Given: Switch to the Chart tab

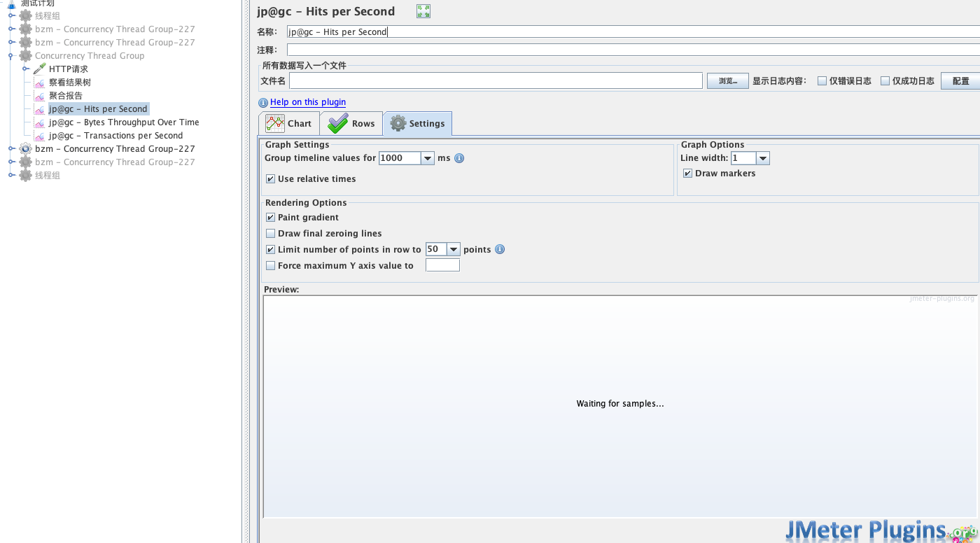Looking at the screenshot, I should click(x=289, y=123).
